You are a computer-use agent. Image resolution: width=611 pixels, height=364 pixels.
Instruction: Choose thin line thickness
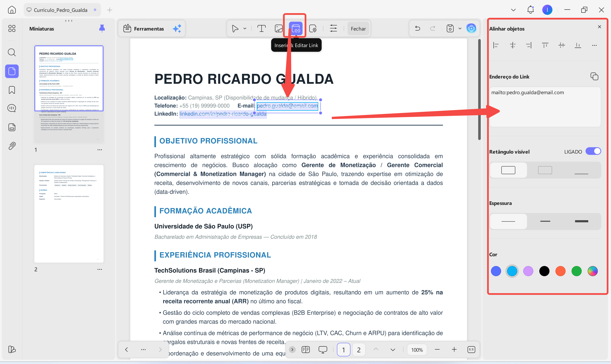click(x=508, y=221)
